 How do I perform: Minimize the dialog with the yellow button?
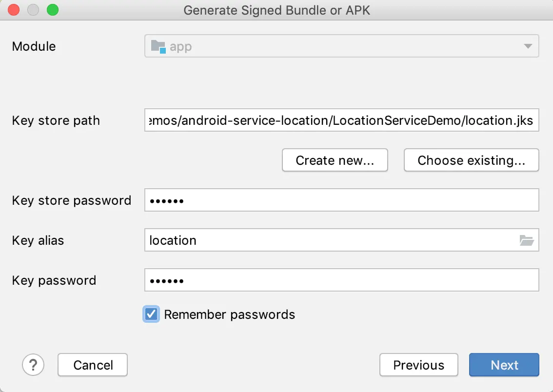pyautogui.click(x=33, y=10)
